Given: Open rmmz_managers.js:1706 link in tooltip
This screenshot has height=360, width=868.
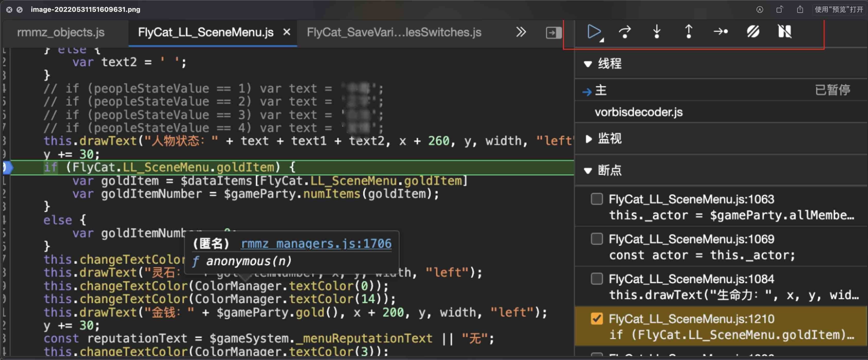Looking at the screenshot, I should coord(316,243).
